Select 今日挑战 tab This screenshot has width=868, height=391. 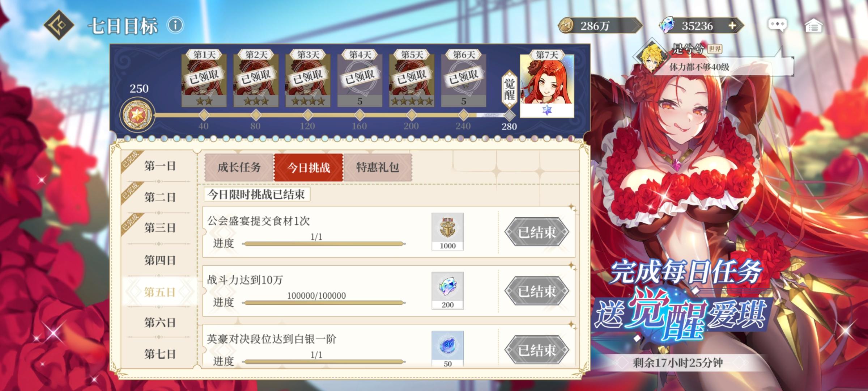point(309,167)
